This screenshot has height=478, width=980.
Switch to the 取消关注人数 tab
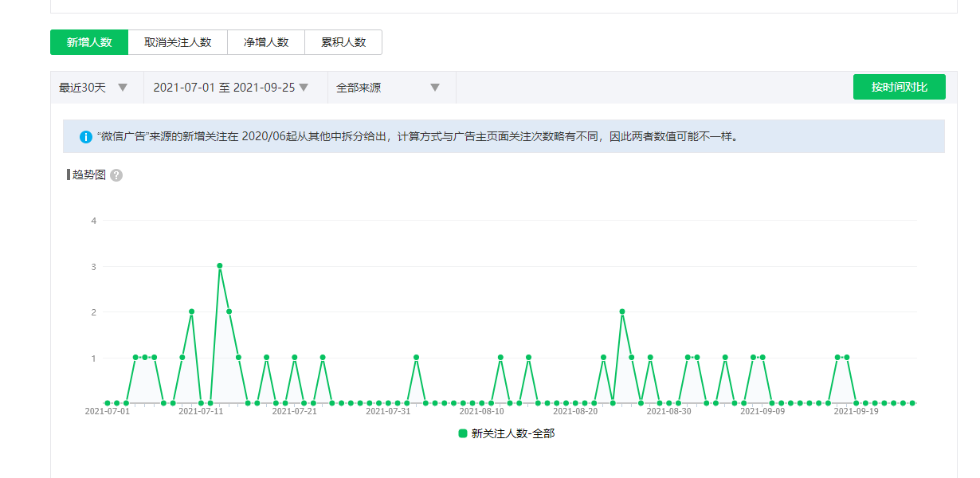tap(178, 42)
